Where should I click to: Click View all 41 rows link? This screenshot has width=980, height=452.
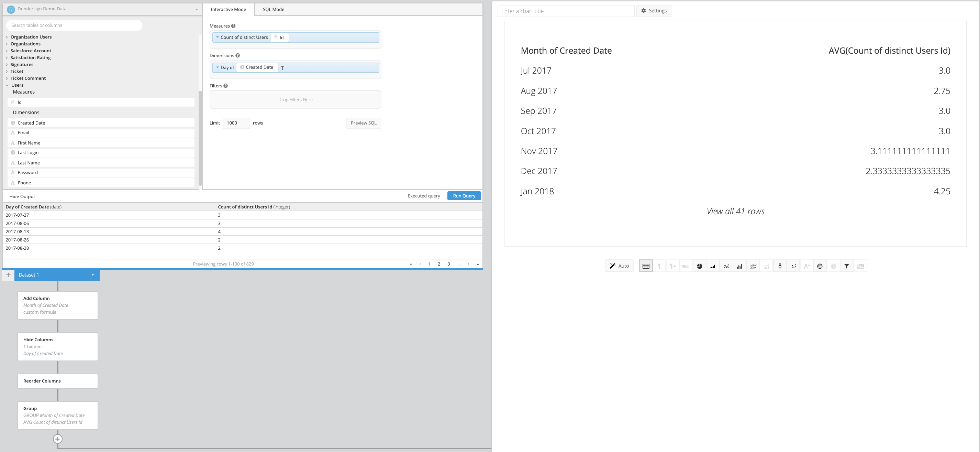735,211
